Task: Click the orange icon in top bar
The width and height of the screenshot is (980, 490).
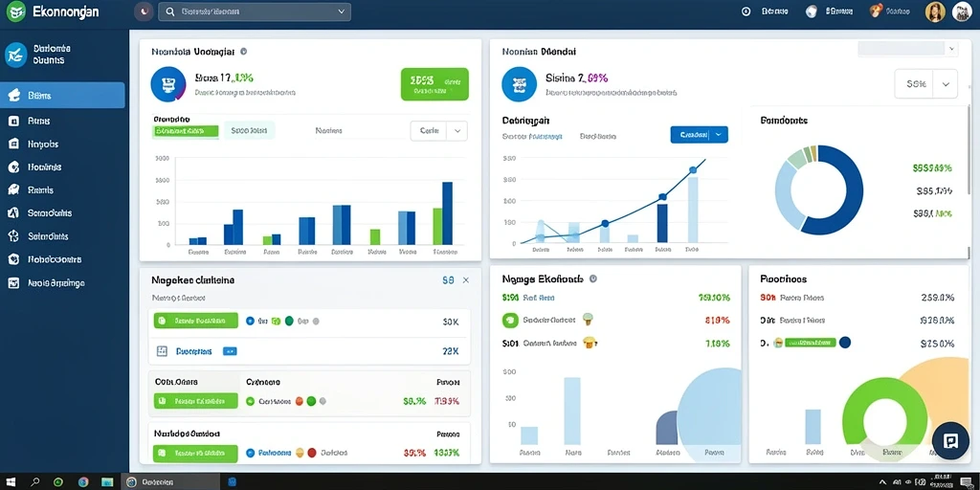Action: [876, 11]
